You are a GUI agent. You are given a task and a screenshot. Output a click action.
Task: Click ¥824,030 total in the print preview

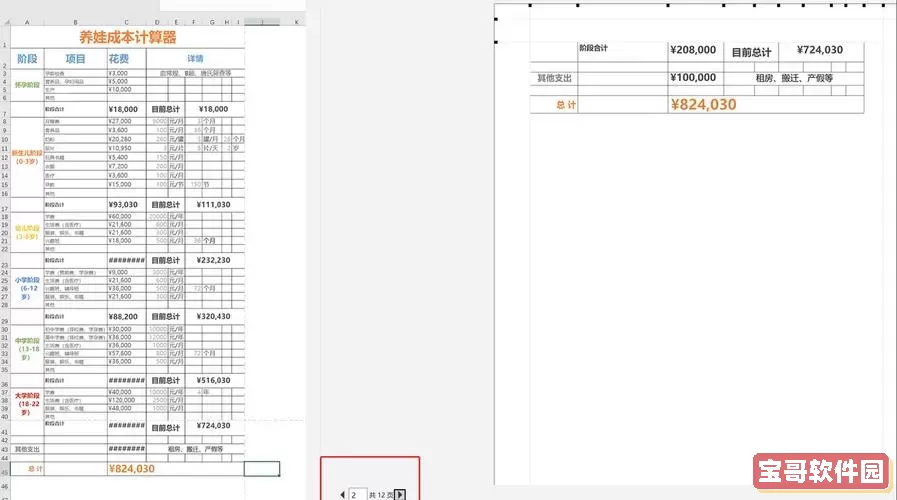pyautogui.click(x=704, y=105)
